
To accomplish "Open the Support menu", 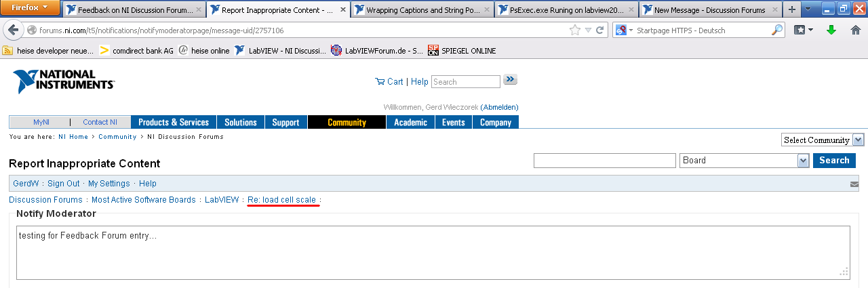I will point(285,122).
